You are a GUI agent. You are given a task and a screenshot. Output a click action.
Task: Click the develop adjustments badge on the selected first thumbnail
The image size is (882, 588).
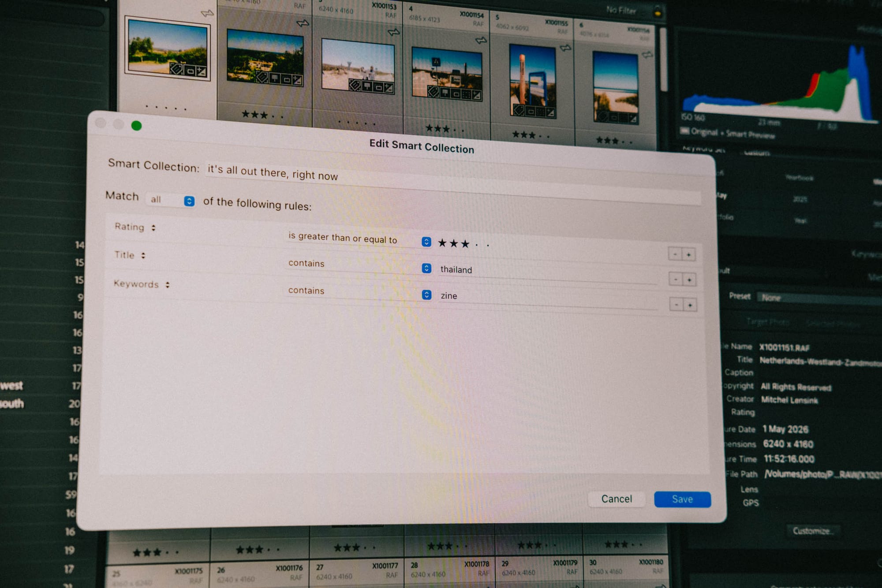(201, 71)
